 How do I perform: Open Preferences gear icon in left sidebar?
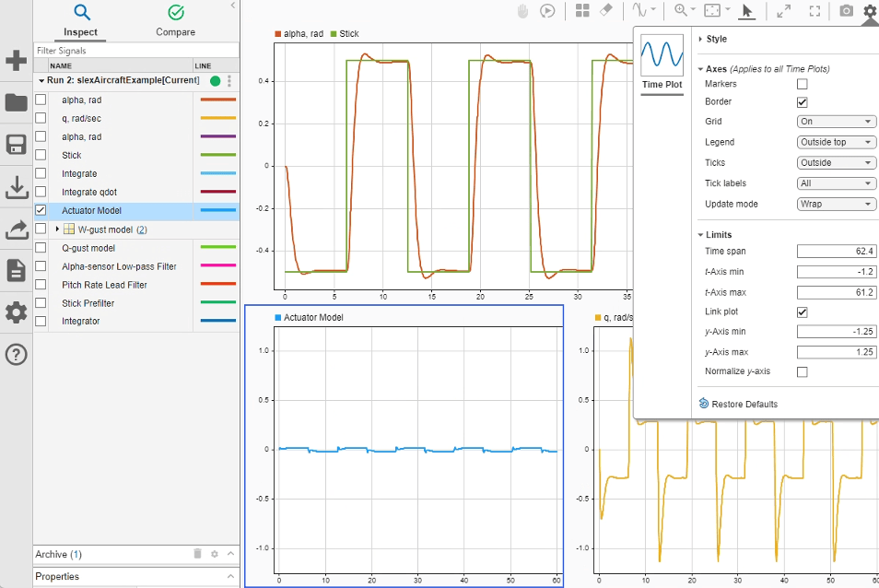pyautogui.click(x=17, y=312)
